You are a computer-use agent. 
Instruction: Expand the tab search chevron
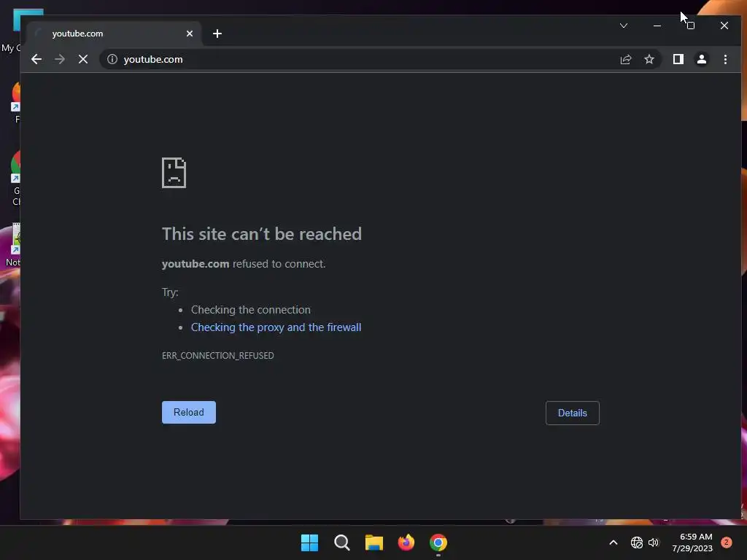click(624, 26)
